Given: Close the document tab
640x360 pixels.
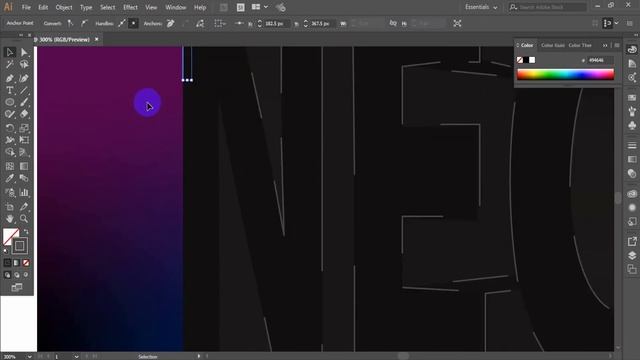Looking at the screenshot, I should [x=97, y=39].
